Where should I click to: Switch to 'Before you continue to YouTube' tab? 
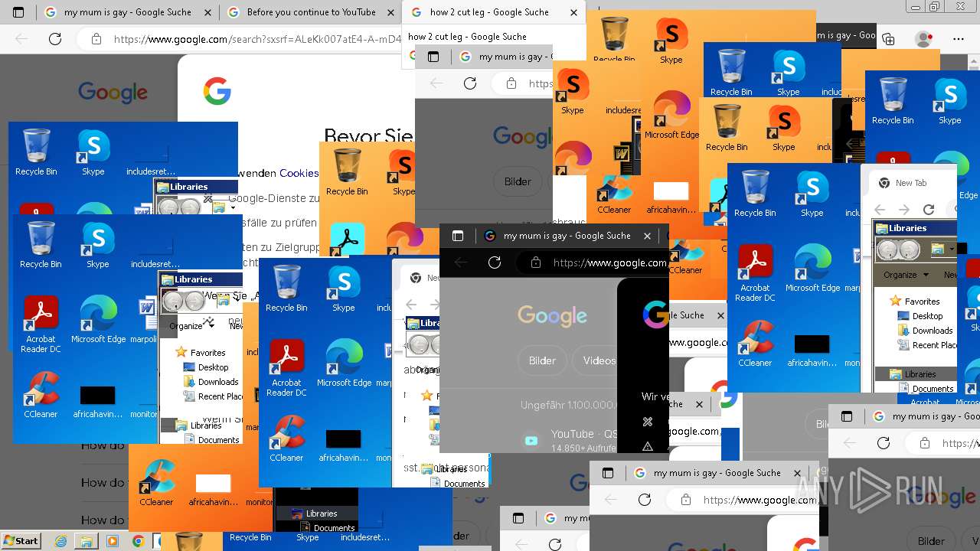(311, 12)
